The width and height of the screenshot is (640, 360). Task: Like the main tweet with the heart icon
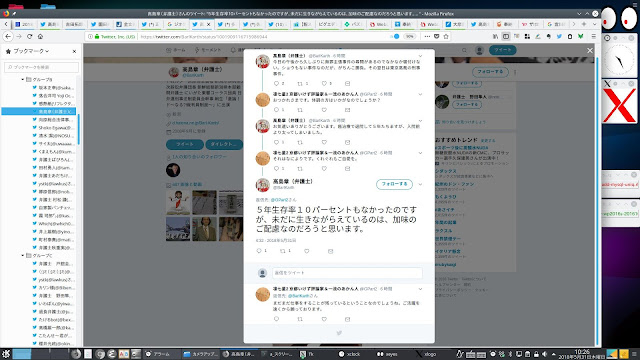point(307,251)
